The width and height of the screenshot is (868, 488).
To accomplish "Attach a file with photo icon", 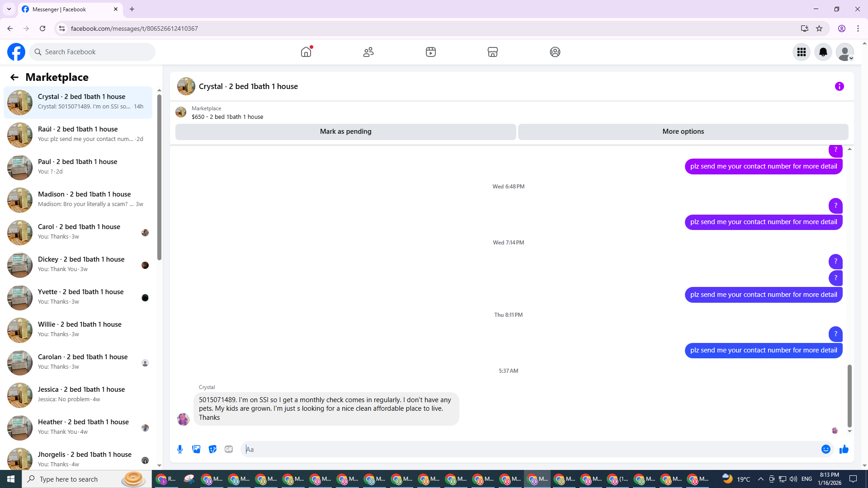I will pyautogui.click(x=196, y=449).
